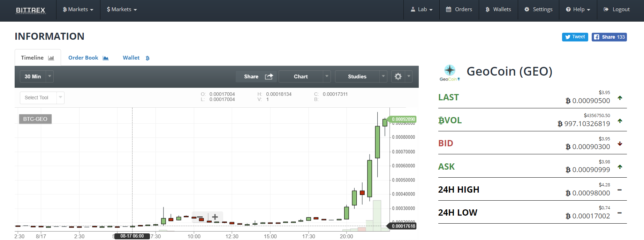Click the Order Book area chart icon

tap(106, 58)
